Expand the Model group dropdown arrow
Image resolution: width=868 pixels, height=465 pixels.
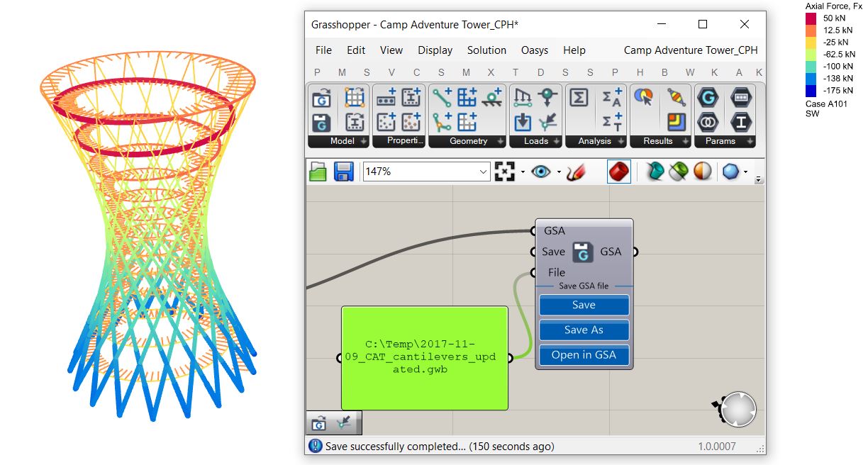coord(365,141)
